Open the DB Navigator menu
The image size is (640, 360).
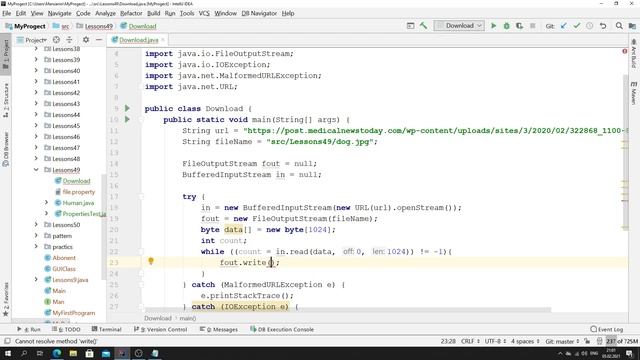coord(259,13)
